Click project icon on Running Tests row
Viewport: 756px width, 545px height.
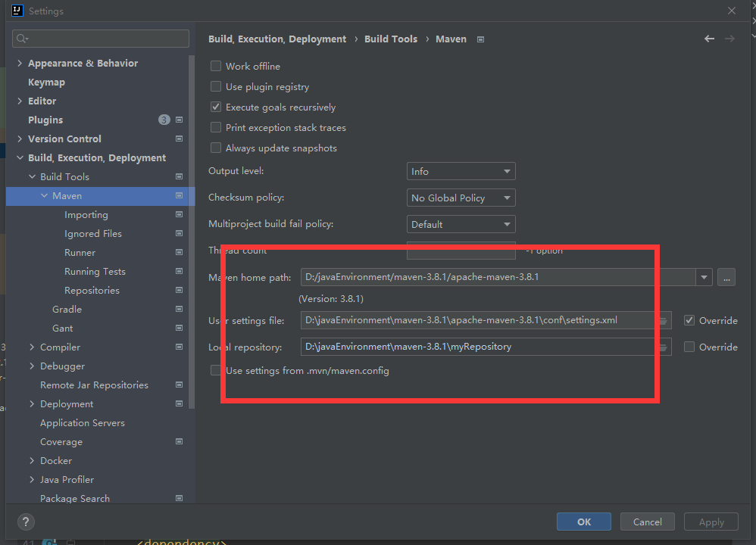click(179, 271)
